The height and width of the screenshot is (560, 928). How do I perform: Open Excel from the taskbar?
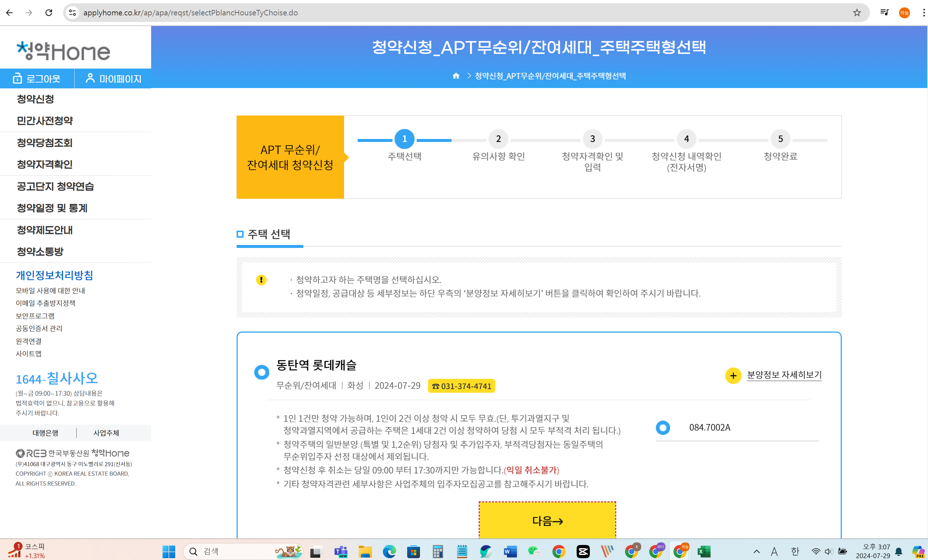point(703,552)
